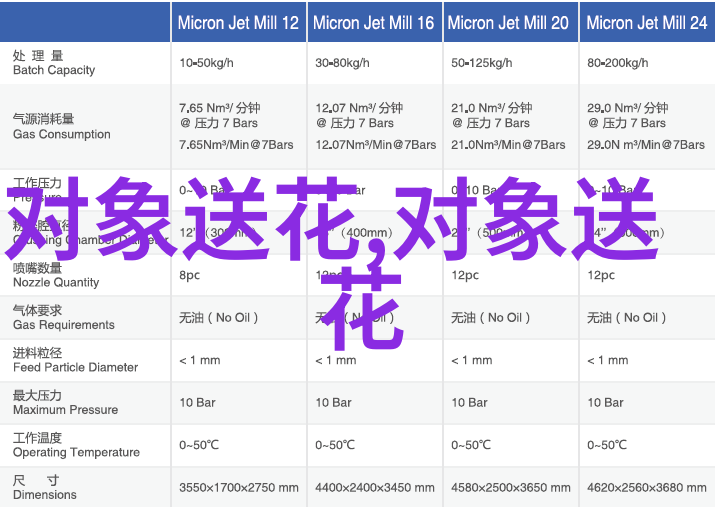Image resolution: width=722 pixels, height=507 pixels.
Task: Click the Micron Jet Mill 12 column header
Action: (238, 23)
